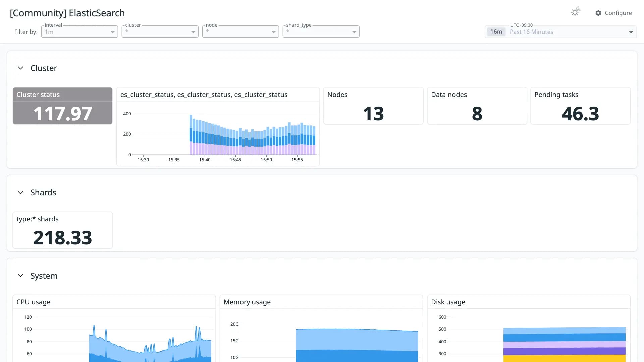Click the Data nodes widget value 8
Image resolution: width=644 pixels, height=362 pixels.
pyautogui.click(x=477, y=113)
